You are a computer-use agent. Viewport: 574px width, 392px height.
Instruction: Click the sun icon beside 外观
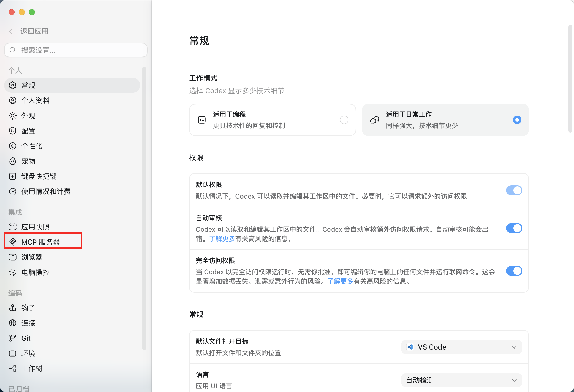point(13,116)
